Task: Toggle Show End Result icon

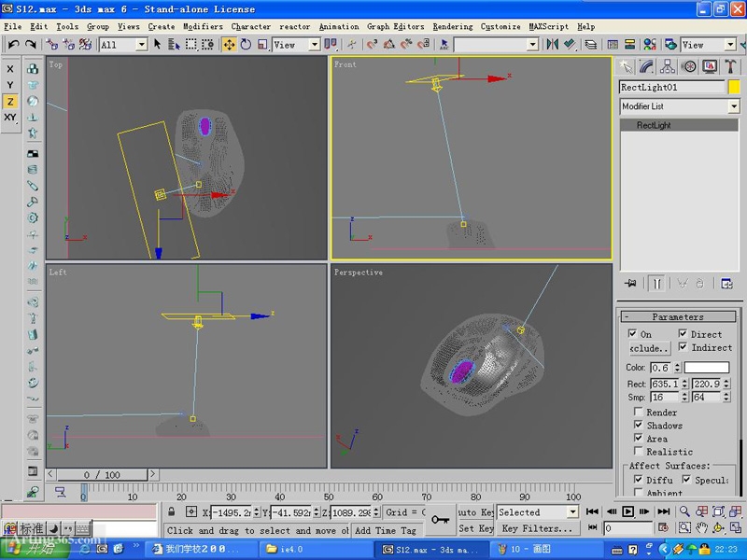Action: [x=657, y=284]
